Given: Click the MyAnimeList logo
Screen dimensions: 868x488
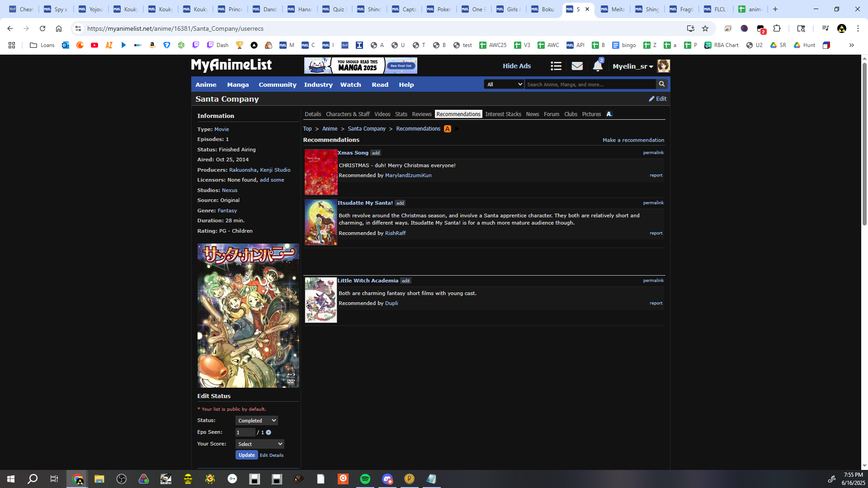Looking at the screenshot, I should click(x=231, y=66).
